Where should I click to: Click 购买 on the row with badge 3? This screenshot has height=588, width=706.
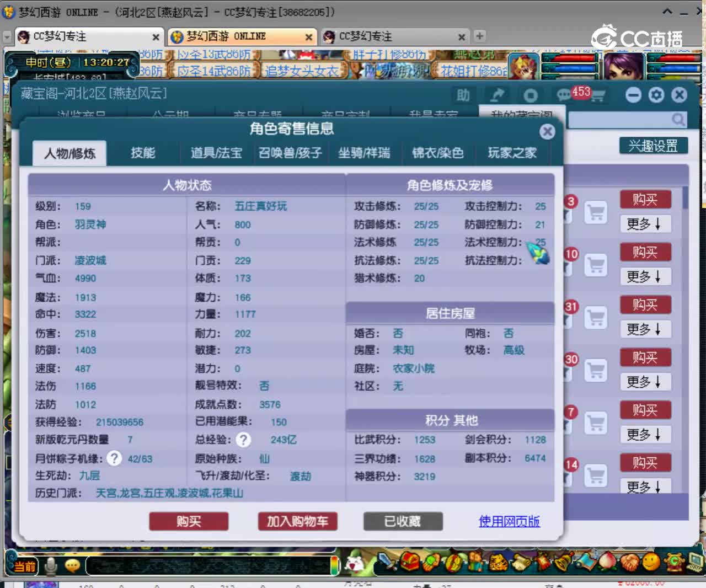click(x=645, y=199)
